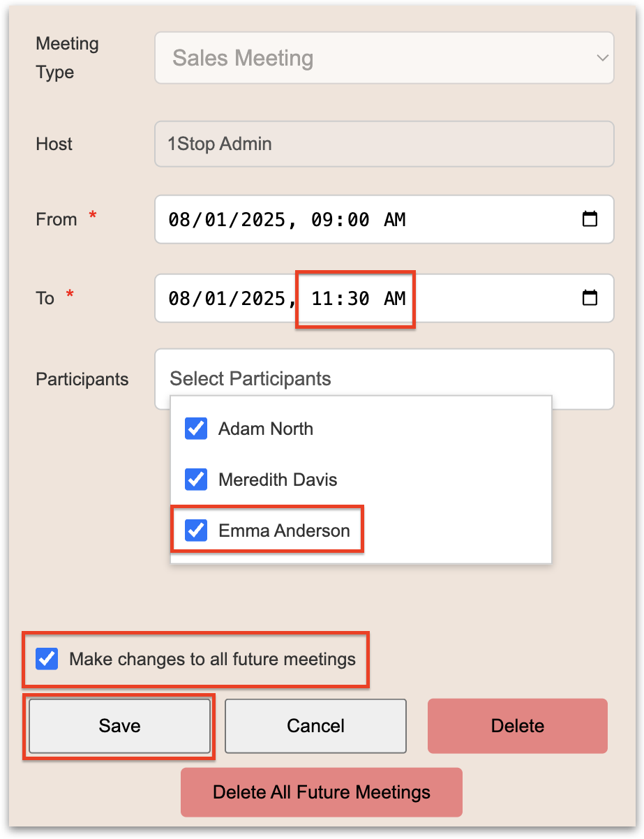
Task: Deselect the Emma Anderson checkbox
Action: pos(196,530)
